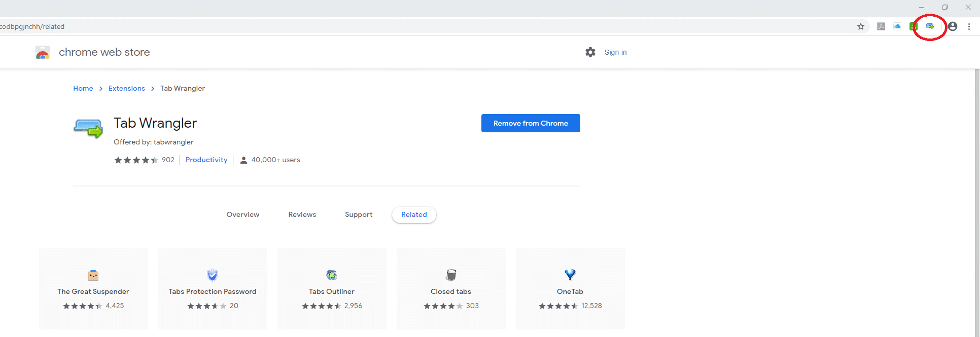Click the Tab Wrangler breadcrumb text
The image size is (980, 337).
tap(183, 88)
